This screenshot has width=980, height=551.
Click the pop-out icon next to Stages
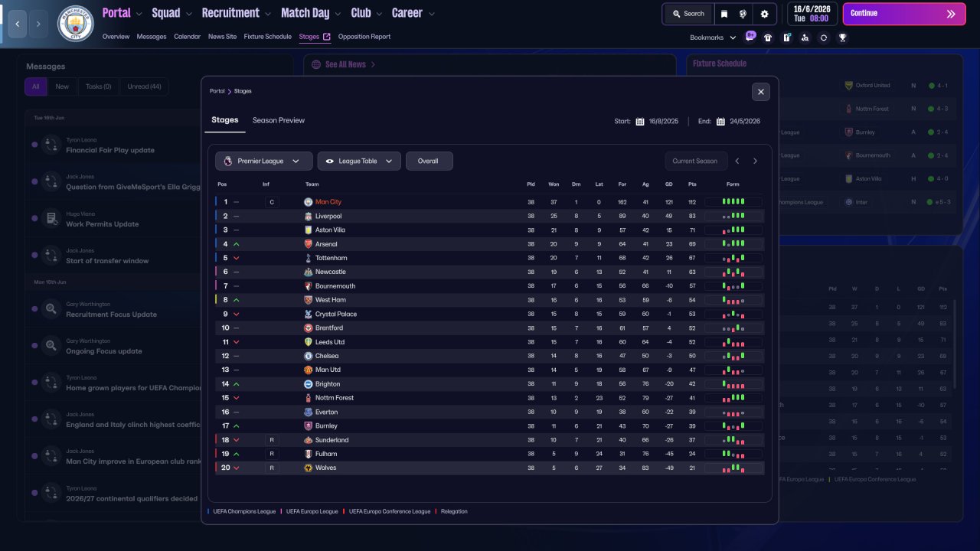(327, 37)
